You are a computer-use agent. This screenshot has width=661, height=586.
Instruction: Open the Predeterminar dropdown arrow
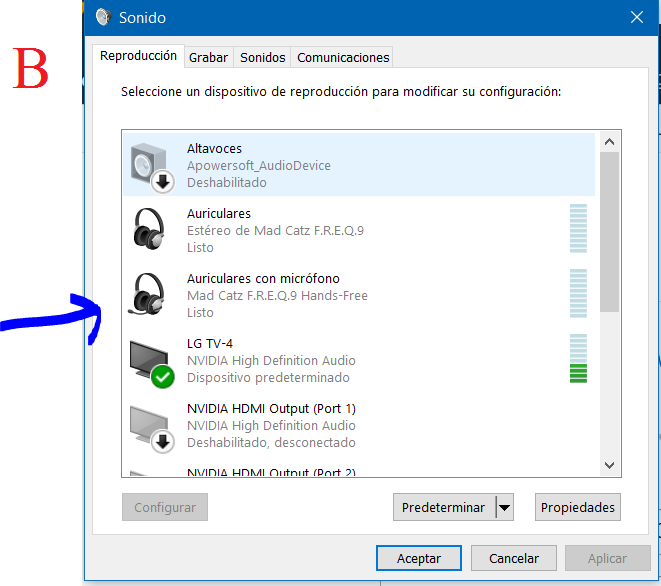(505, 507)
